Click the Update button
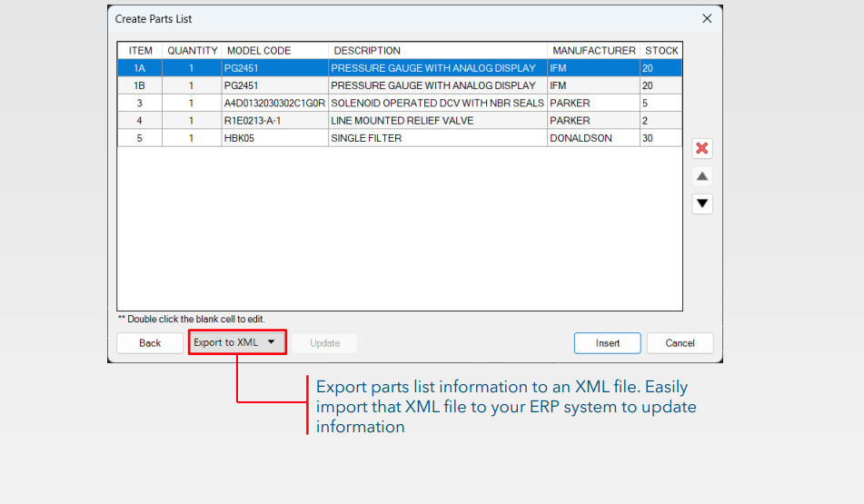This screenshot has width=864, height=504. point(324,343)
